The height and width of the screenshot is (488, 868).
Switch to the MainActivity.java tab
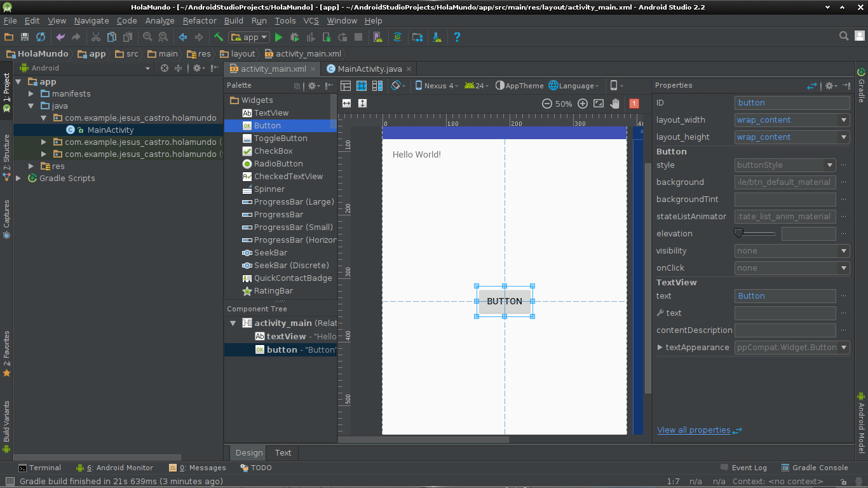369,69
